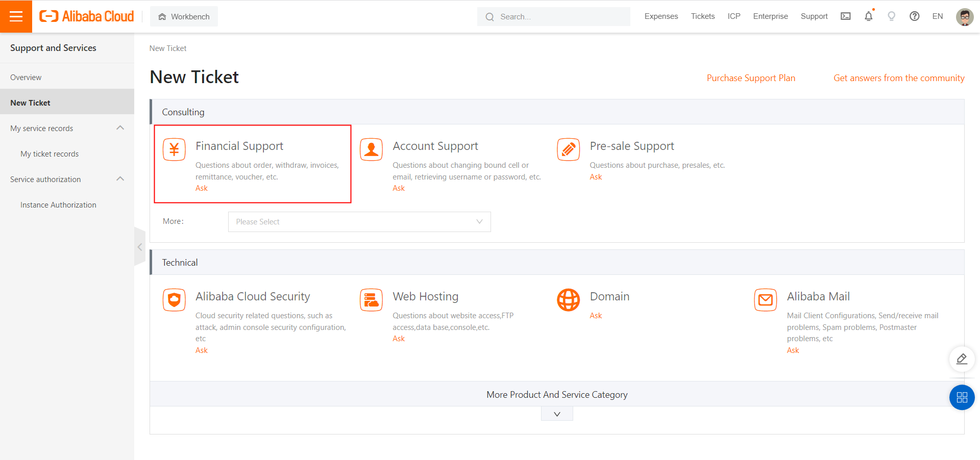Click the New Ticket breadcrumb

coord(168,48)
